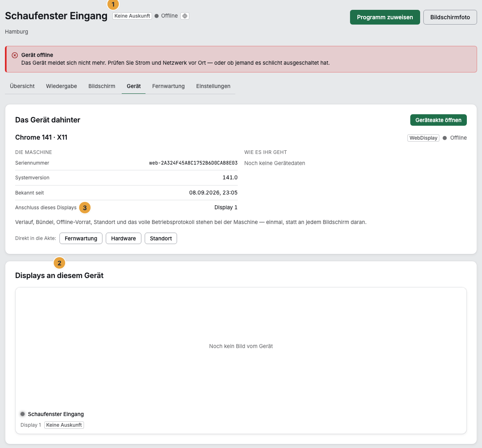Click the Gerät offline alert heading
The height and width of the screenshot is (448, 482).
37,55
